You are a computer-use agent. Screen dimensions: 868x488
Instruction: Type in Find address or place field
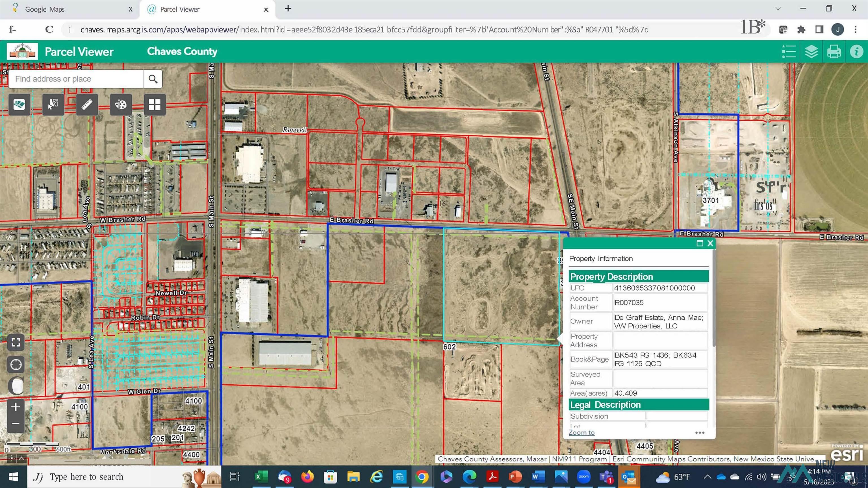pos(76,79)
